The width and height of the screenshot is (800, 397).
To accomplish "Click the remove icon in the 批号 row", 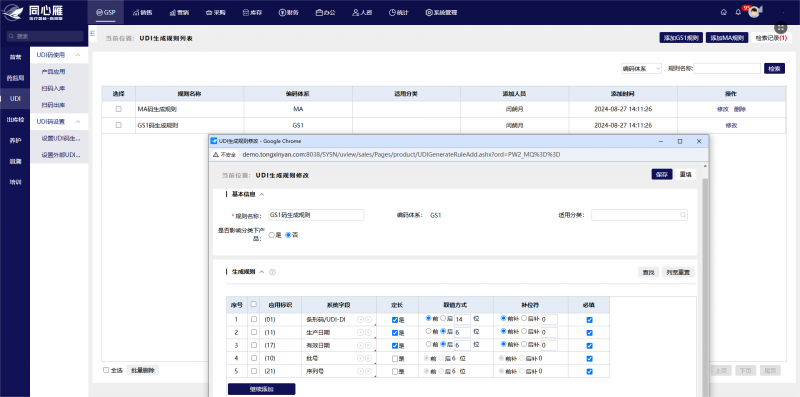I will [368, 359].
